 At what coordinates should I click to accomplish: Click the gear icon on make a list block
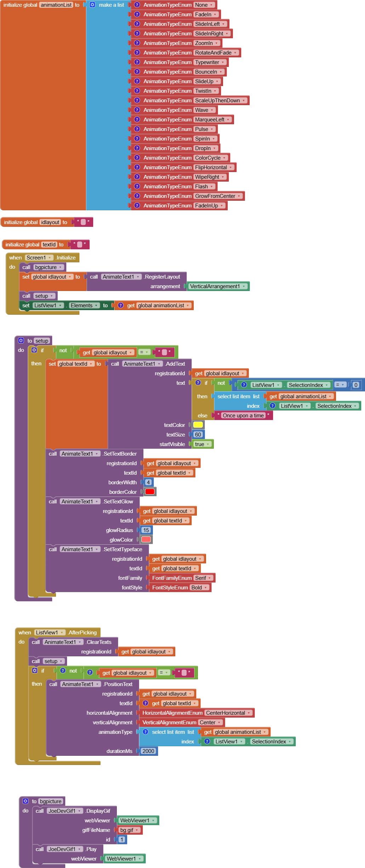point(92,5)
